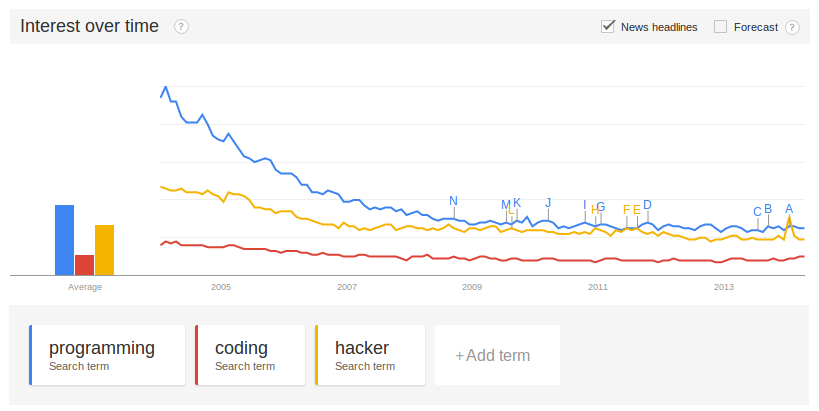Open news headline marker B
The width and height of the screenshot is (819, 411).
pos(768,209)
